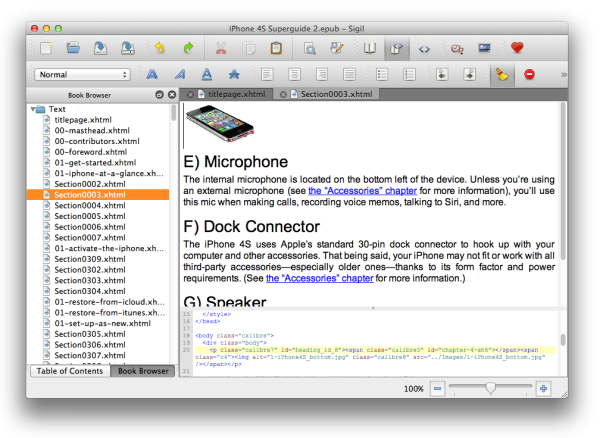Image resolution: width=606 pixels, height=438 pixels.
Task: Click the Copy icon
Action: coord(249,48)
